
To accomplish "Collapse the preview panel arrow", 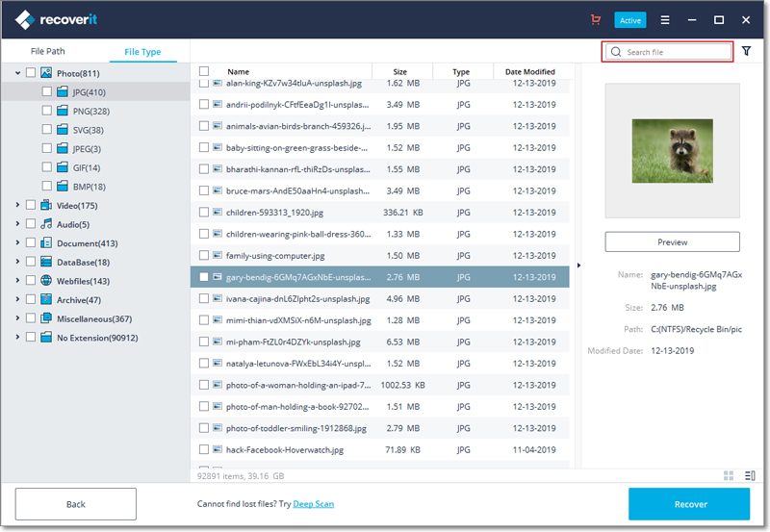I will click(x=578, y=266).
